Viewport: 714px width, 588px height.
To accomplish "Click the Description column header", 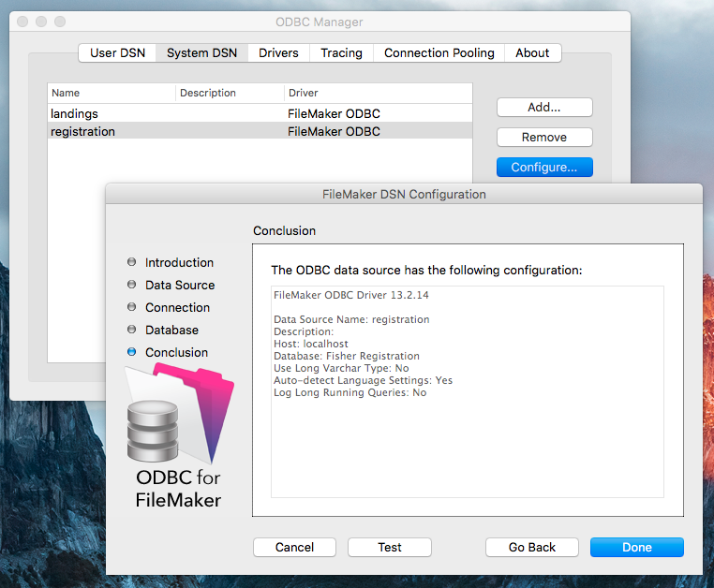I will pyautogui.click(x=230, y=93).
